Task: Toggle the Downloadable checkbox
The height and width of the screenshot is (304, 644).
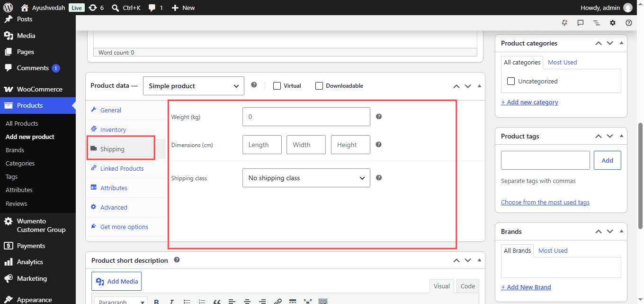Action: tap(319, 86)
